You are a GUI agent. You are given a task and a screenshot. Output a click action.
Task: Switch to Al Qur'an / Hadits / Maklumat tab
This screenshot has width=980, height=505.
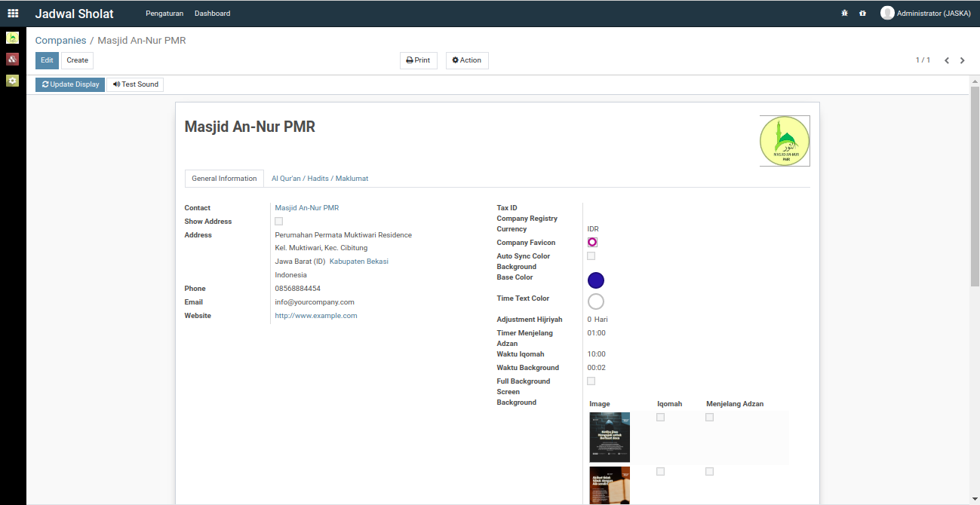pos(320,179)
